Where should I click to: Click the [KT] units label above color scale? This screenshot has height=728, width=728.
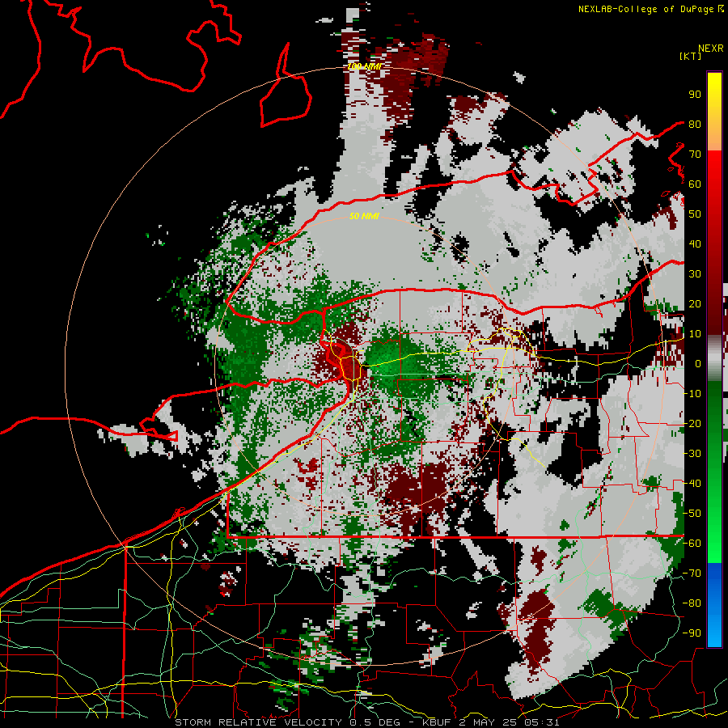691,56
